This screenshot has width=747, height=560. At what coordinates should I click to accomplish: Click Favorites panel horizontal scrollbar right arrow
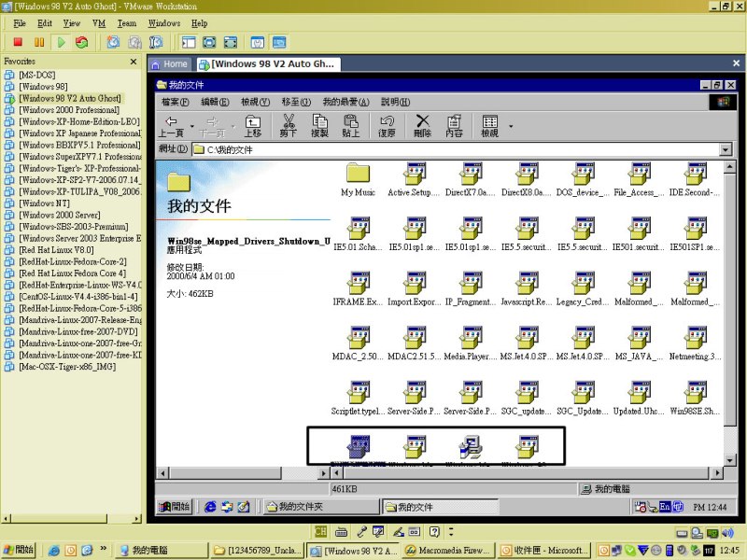tap(136, 519)
